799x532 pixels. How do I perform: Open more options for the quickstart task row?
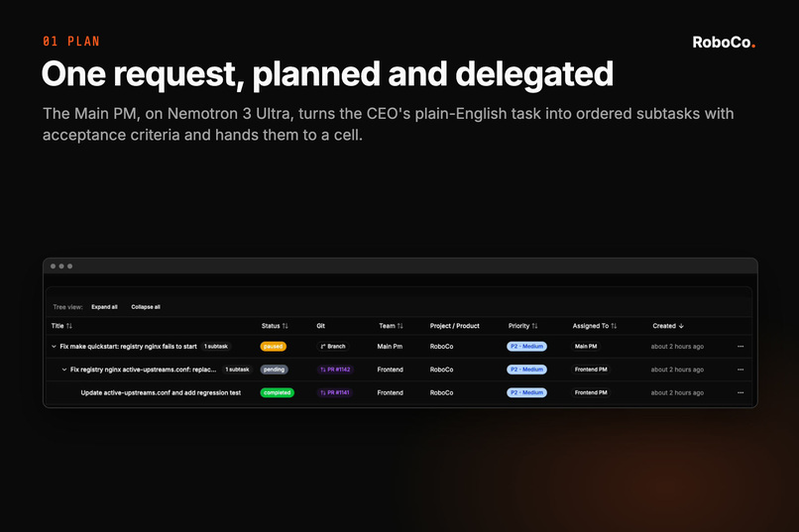741,346
